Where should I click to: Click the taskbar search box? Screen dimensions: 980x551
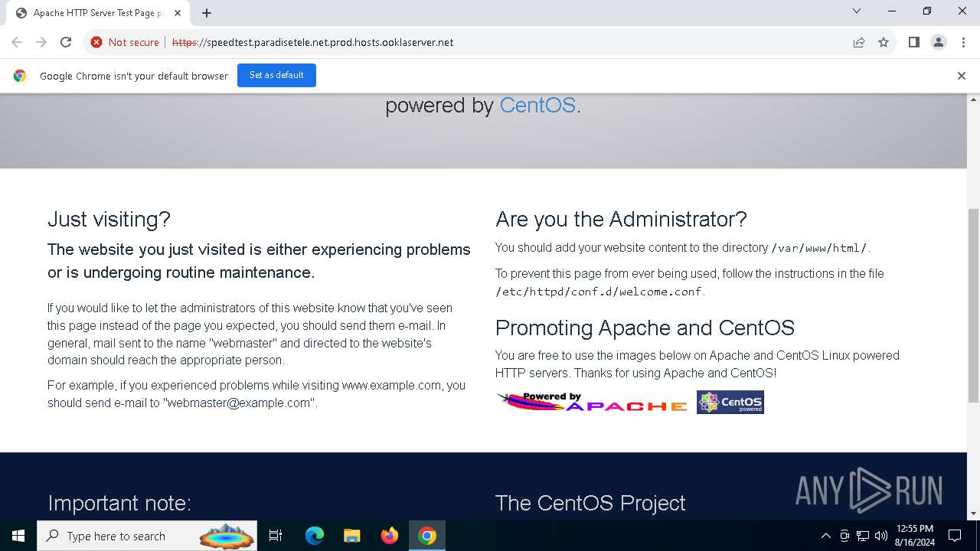pos(147,536)
